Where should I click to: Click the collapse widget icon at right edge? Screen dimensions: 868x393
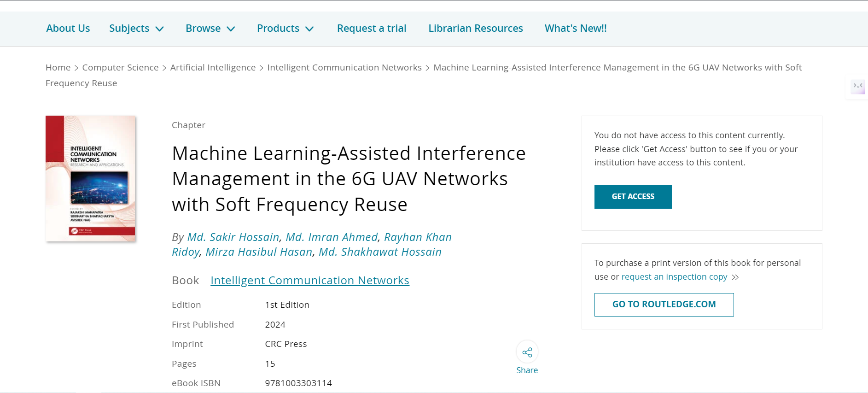tap(858, 86)
